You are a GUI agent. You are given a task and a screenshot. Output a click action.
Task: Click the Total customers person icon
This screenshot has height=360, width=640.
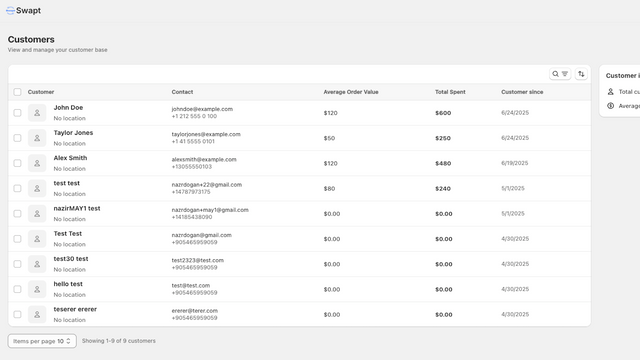tap(611, 92)
